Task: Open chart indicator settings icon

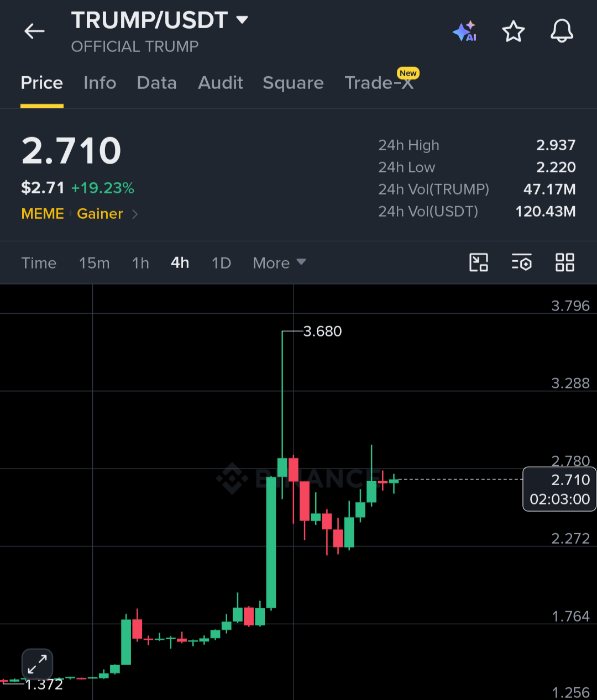Action: click(522, 262)
